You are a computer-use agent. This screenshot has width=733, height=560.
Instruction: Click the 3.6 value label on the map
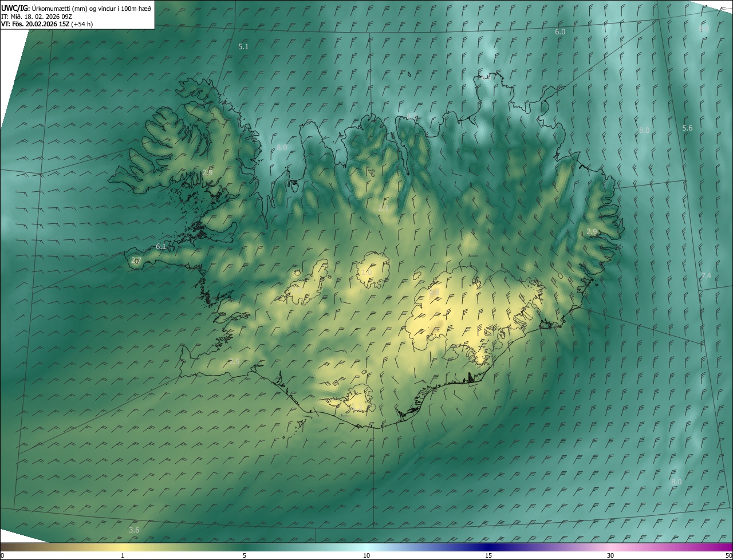[x=134, y=530]
